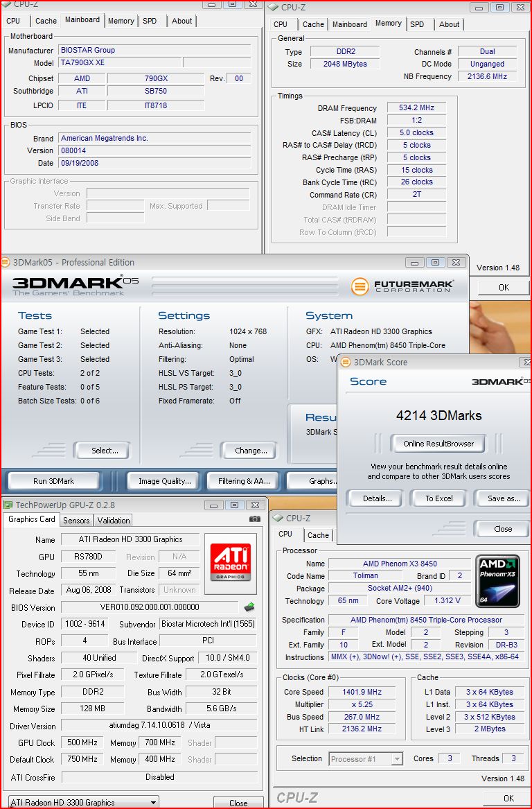
Task: Click NB Frequency 2136.6 MHz value
Action: click(488, 76)
